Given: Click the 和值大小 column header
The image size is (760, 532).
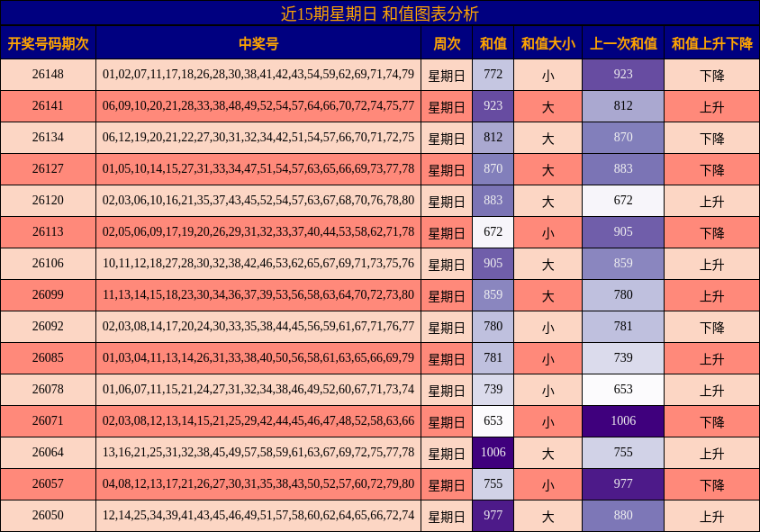Looking at the screenshot, I should coord(547,43).
